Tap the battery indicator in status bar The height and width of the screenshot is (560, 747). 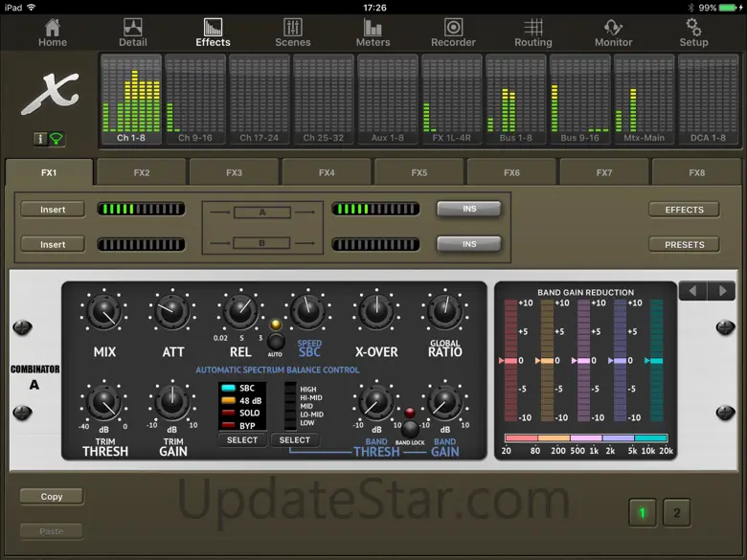coord(728,8)
